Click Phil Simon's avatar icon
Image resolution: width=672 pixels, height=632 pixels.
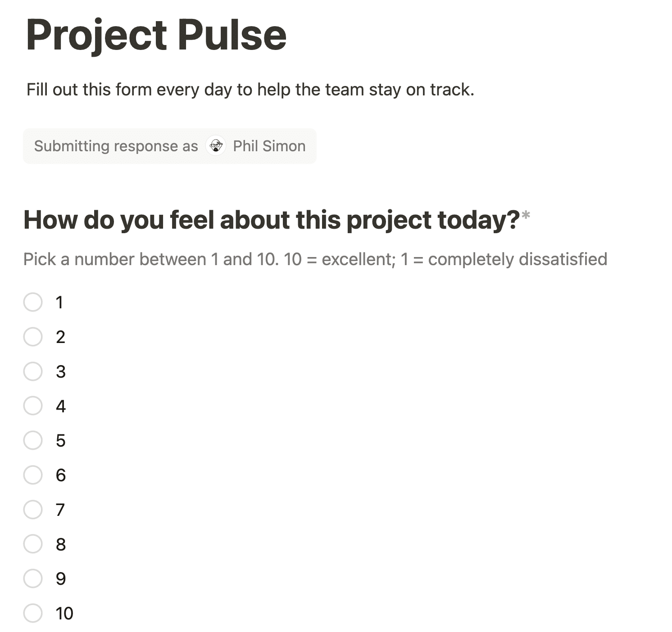click(x=216, y=146)
